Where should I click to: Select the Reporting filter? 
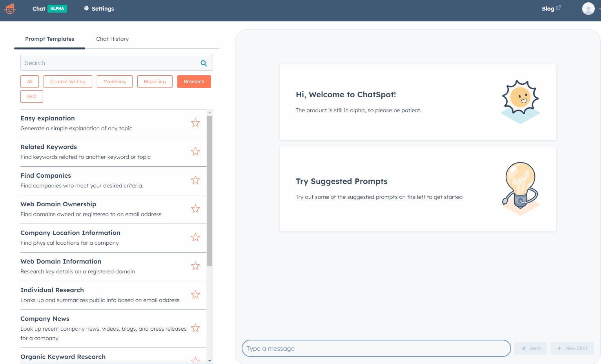point(155,82)
